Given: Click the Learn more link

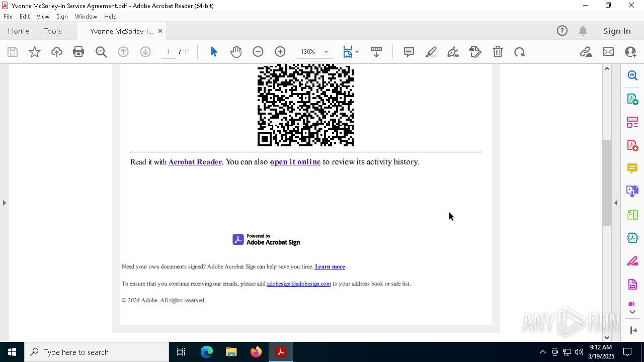Looking at the screenshot, I should coord(330,266).
